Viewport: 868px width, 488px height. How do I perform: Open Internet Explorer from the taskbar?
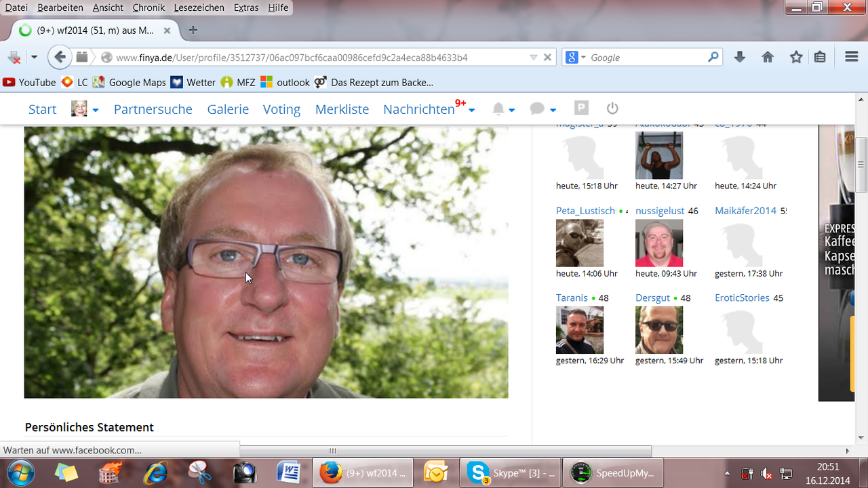tap(155, 472)
